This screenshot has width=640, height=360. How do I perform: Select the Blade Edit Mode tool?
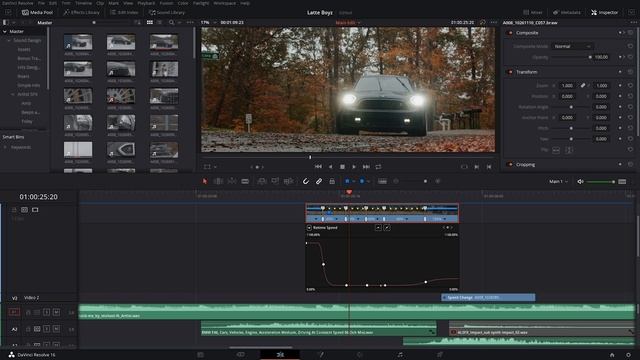(x=245, y=181)
